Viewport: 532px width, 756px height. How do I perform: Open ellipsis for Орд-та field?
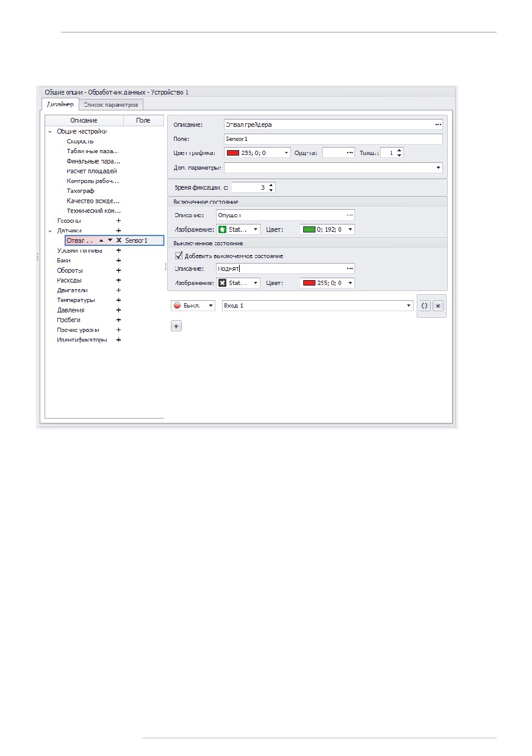pos(350,153)
